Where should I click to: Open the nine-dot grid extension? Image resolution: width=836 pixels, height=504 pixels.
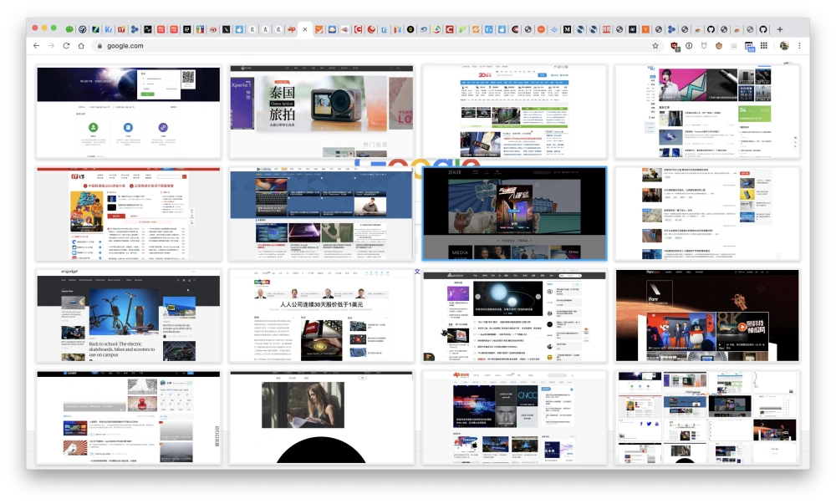click(764, 46)
